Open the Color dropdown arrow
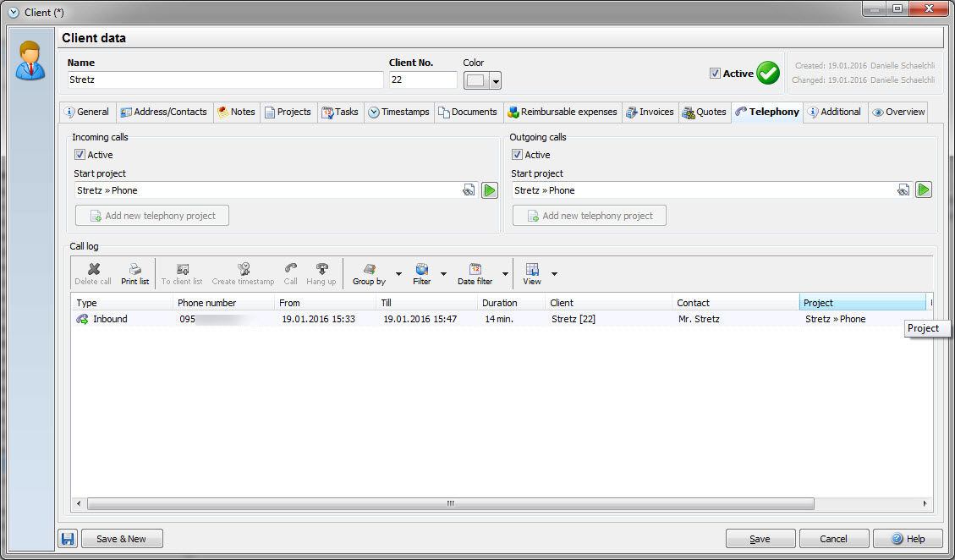Image resolution: width=955 pixels, height=560 pixels. click(496, 81)
